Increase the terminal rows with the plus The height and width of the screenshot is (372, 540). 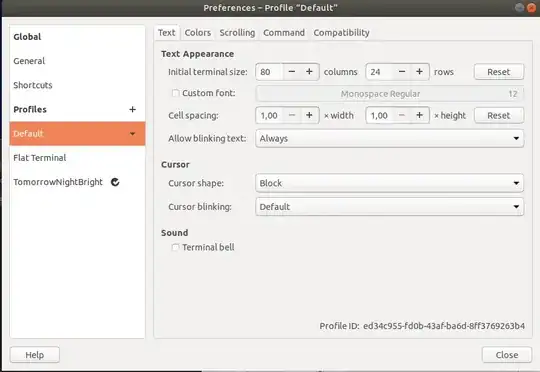419,72
